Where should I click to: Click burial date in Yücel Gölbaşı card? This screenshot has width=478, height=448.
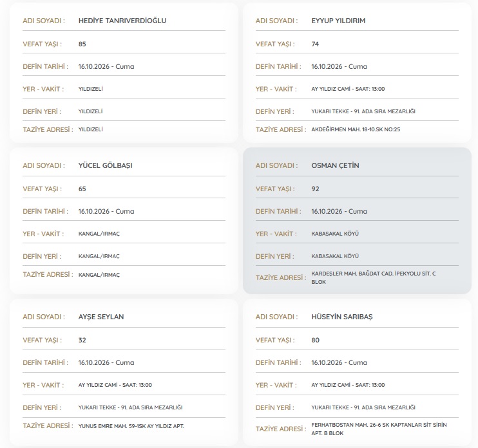[106, 211]
